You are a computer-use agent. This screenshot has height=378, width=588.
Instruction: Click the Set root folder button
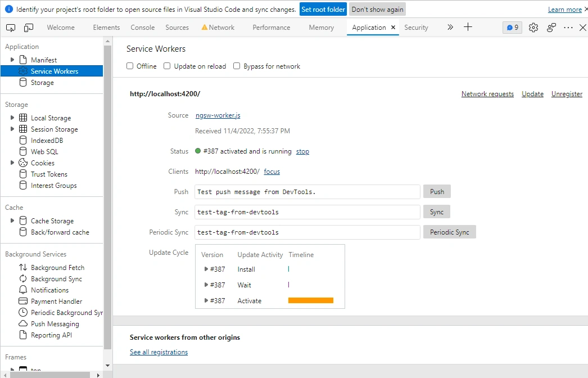323,10
